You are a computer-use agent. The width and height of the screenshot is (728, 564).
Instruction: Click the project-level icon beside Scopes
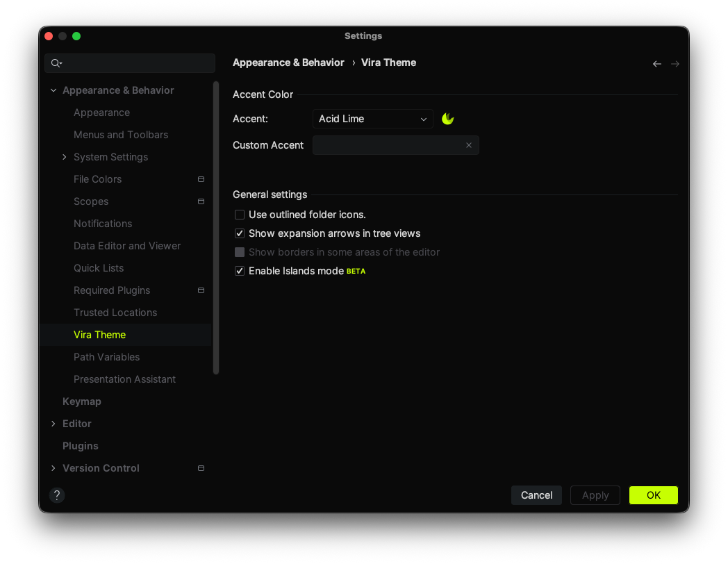201,201
